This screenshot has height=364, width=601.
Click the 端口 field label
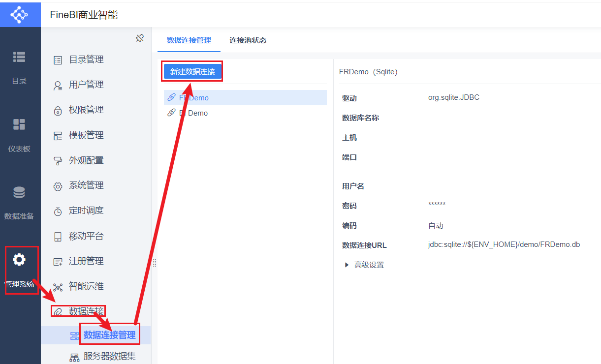pyautogui.click(x=349, y=157)
